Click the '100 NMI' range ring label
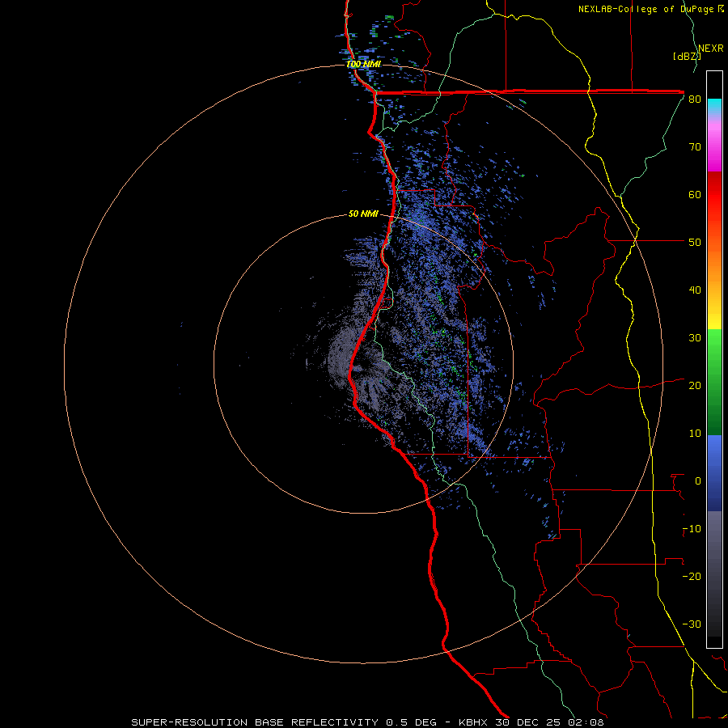This screenshot has height=728, width=728. pyautogui.click(x=363, y=64)
